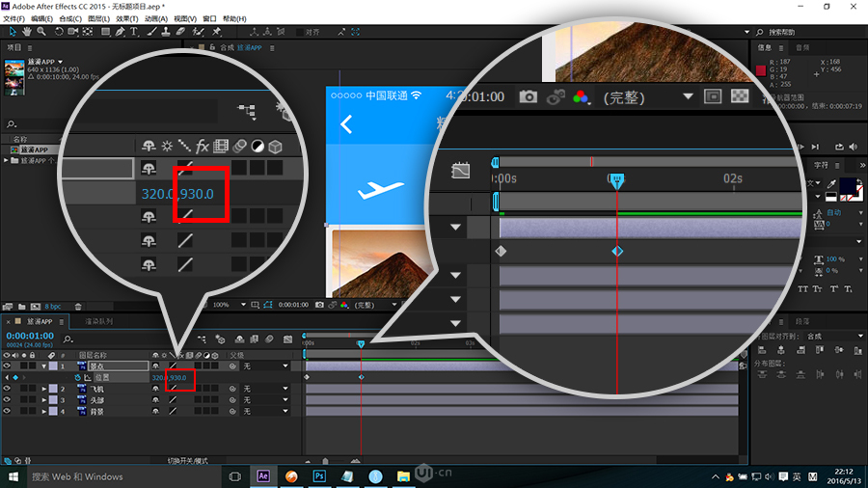The image size is (868, 488).
Task: Click the position keyframe at the playhead
Action: click(361, 377)
